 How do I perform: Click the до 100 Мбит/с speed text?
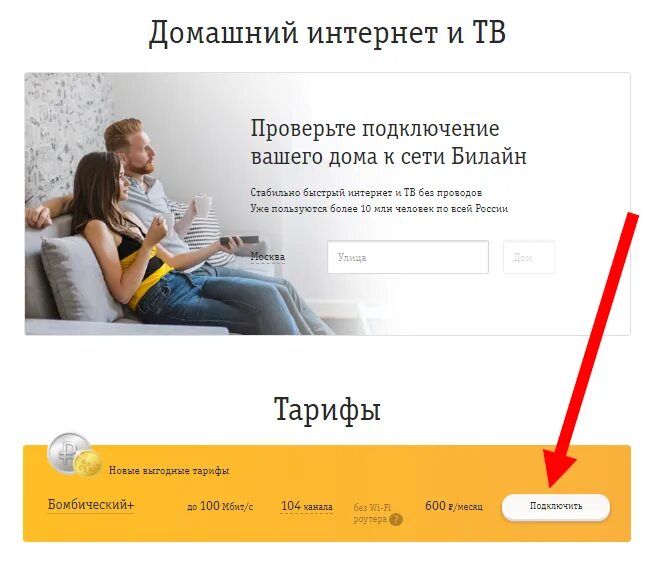point(220,506)
